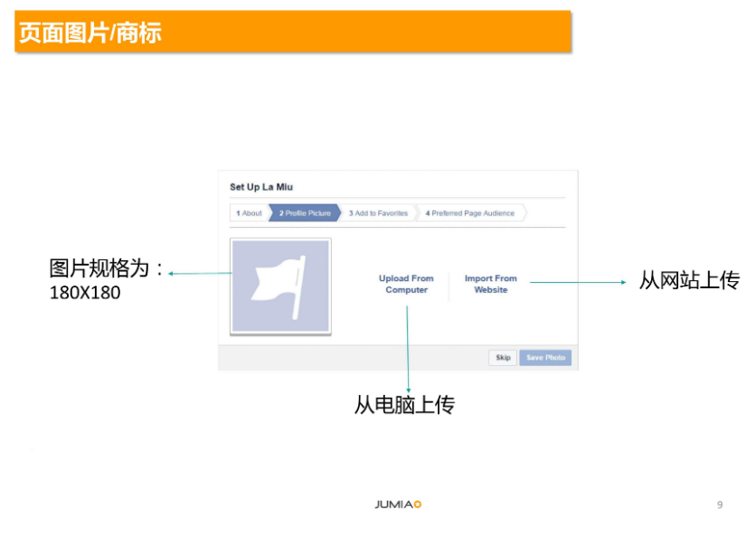This screenshot has width=756, height=535.
Task: Open the "3 Add to Favorites" step
Action: click(x=378, y=213)
